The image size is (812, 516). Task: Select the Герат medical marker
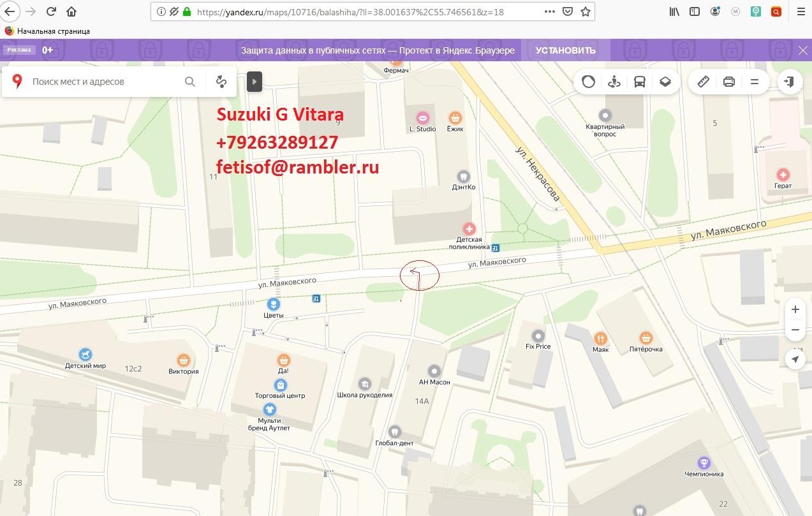783,174
